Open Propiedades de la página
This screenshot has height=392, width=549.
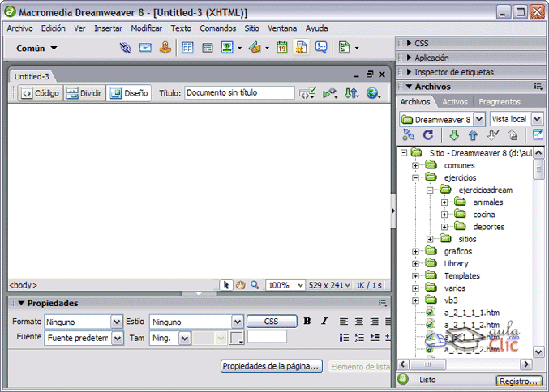[272, 366]
